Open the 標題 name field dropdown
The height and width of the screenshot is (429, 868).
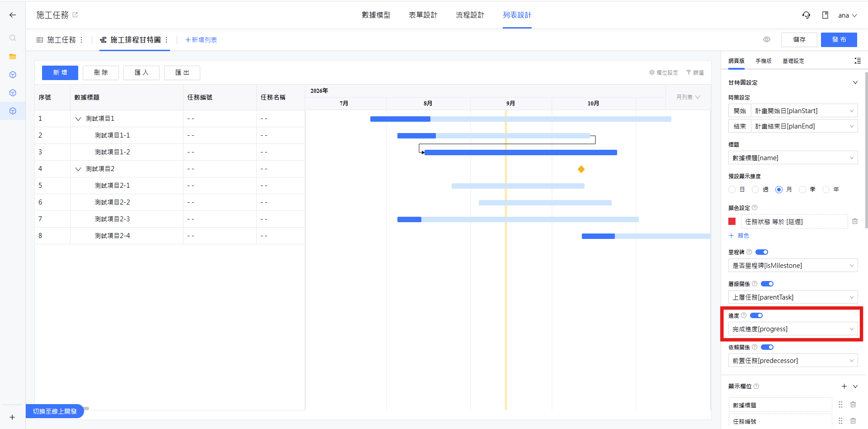tap(793, 158)
